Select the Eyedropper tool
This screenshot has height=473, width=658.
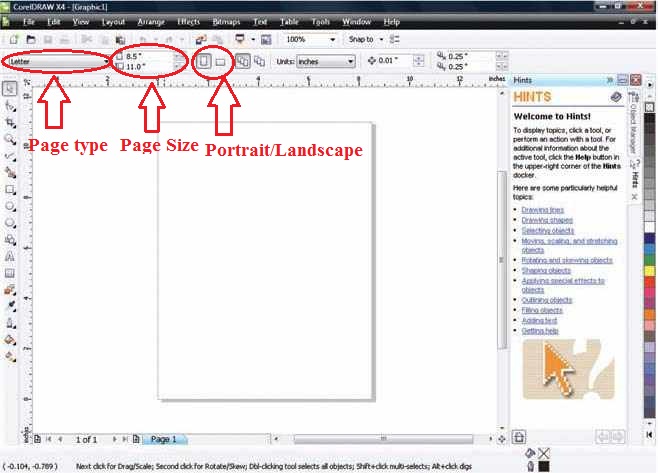[x=10, y=306]
